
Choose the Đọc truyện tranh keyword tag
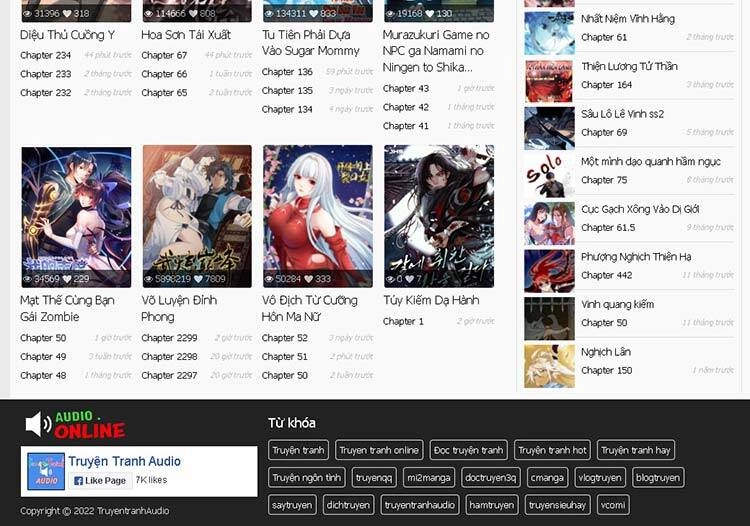(x=469, y=450)
